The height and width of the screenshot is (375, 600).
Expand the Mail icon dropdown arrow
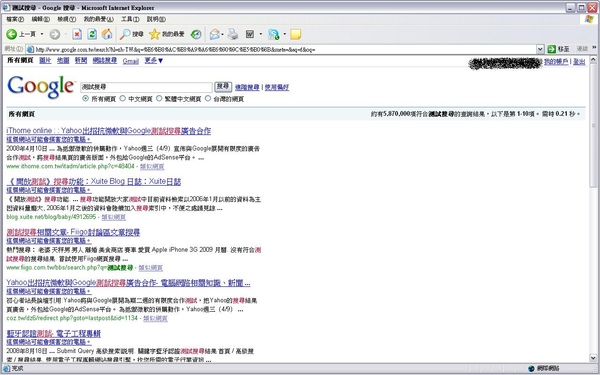222,34
